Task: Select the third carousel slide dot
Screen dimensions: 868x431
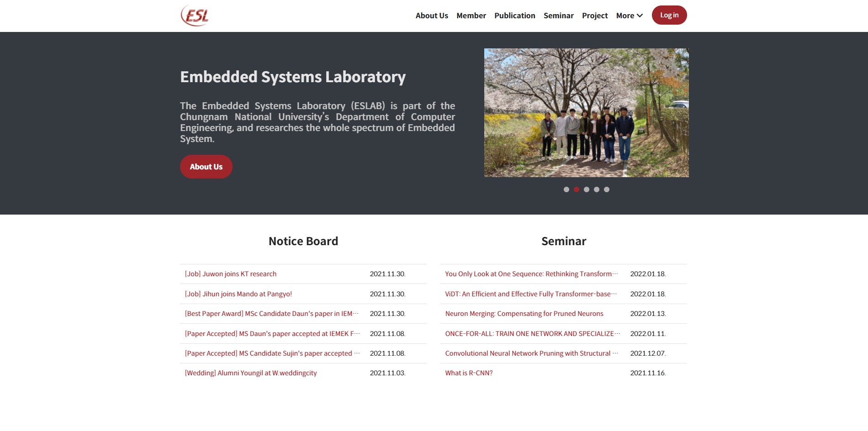Action: pos(586,189)
